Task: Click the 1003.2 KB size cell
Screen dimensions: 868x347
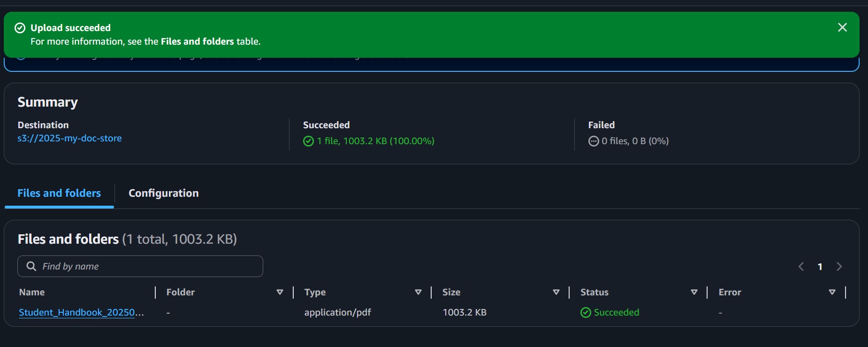Action: (464, 312)
